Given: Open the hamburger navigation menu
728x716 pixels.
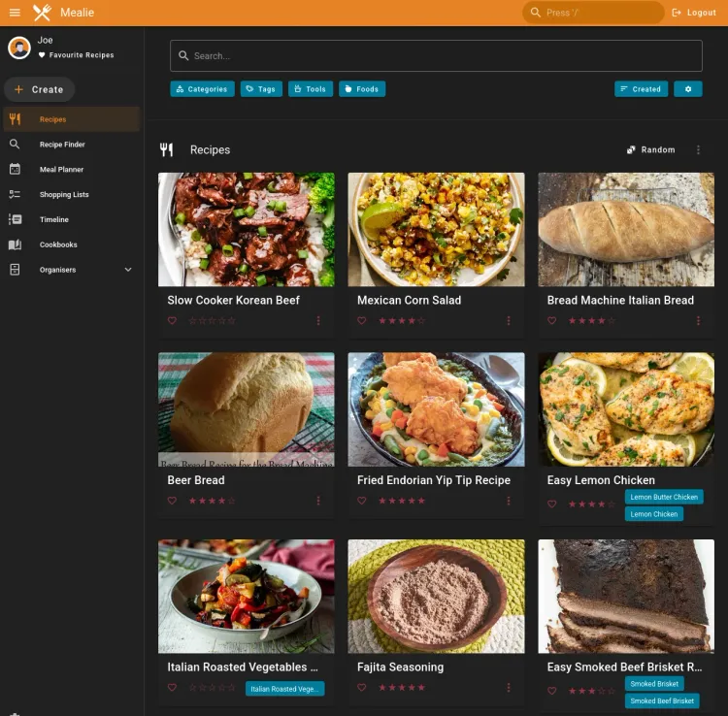Looking at the screenshot, I should click(15, 13).
